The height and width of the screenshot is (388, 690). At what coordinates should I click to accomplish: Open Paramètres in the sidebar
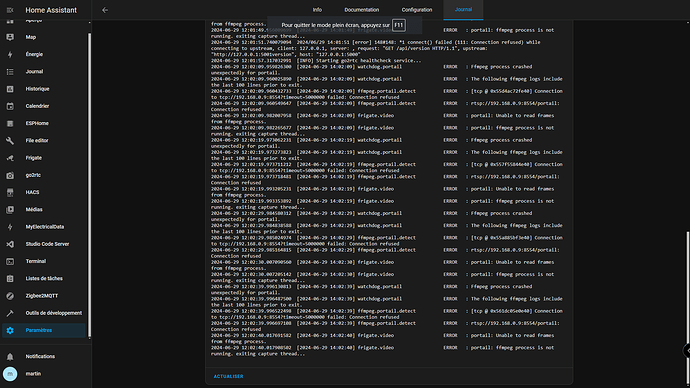44,330
